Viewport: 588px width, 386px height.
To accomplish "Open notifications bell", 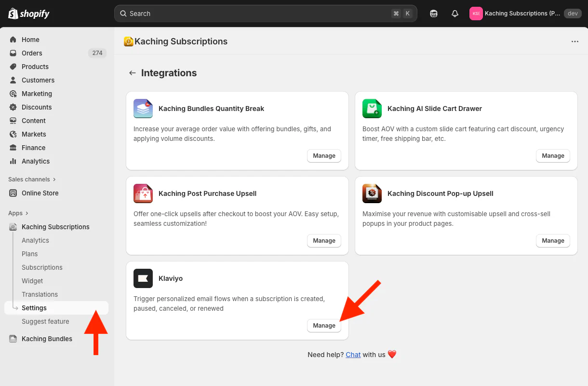I will (455, 14).
